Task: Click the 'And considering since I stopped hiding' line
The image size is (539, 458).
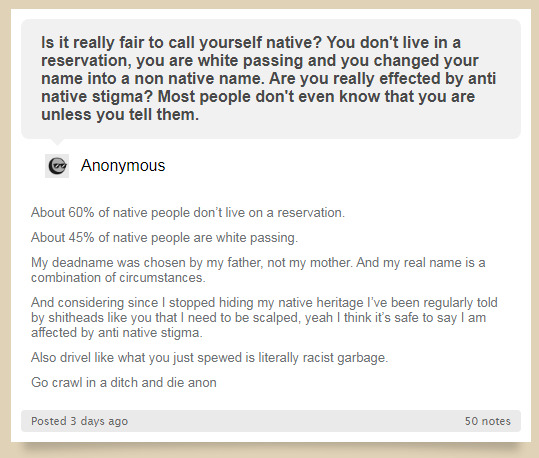Action: pyautogui.click(x=264, y=303)
